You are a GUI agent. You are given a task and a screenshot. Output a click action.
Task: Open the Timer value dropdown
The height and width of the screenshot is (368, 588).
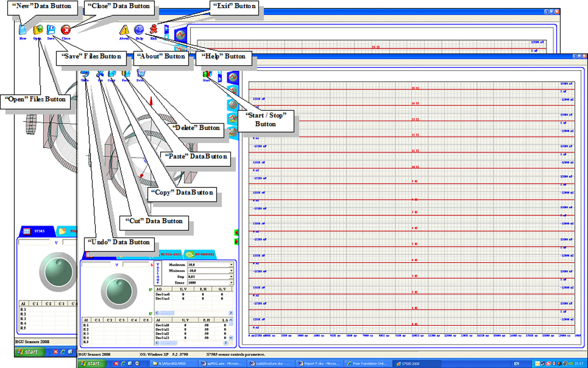click(x=231, y=283)
